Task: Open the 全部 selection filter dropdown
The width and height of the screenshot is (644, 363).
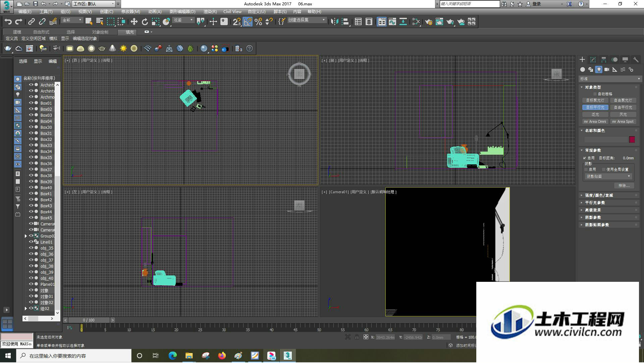Action: click(x=72, y=20)
